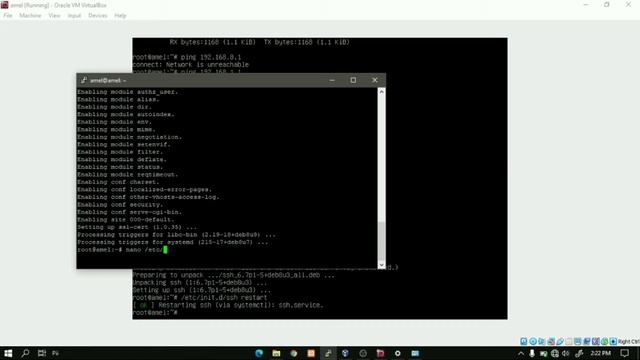The height and width of the screenshot is (360, 640).
Task: Switch to VirtualBox cube taskbar icon
Action: 345,353
